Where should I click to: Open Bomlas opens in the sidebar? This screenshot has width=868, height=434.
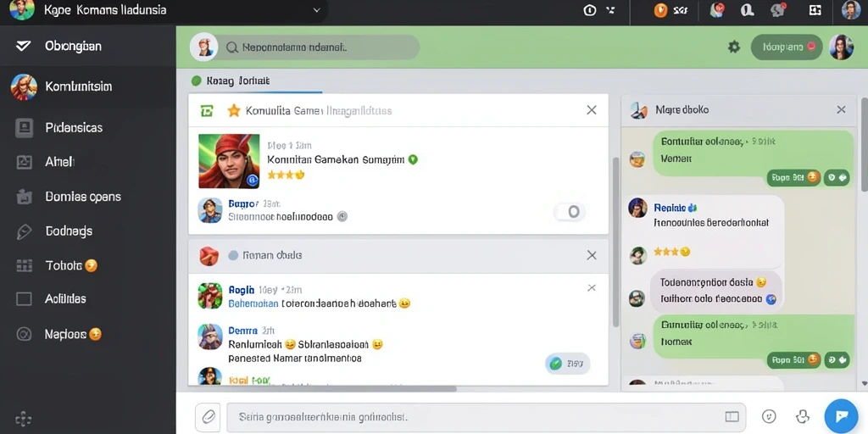pos(87,197)
